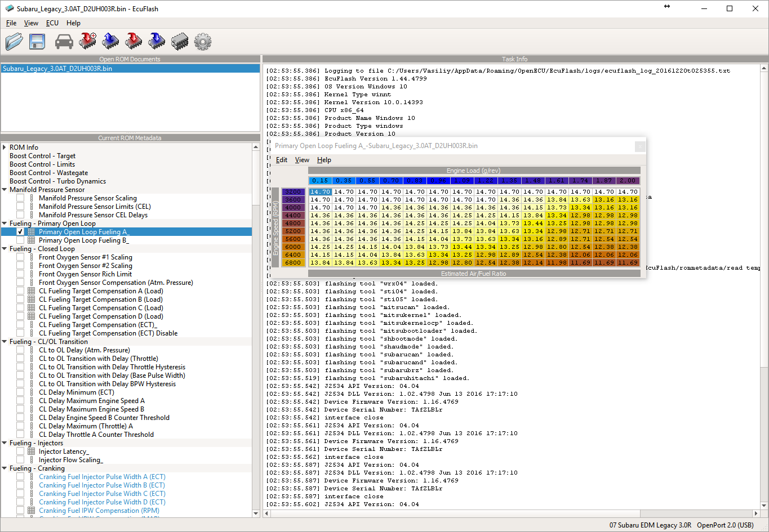Open the Edit menu of fueling table window
Image resolution: width=769 pixels, height=532 pixels.
[x=281, y=160]
